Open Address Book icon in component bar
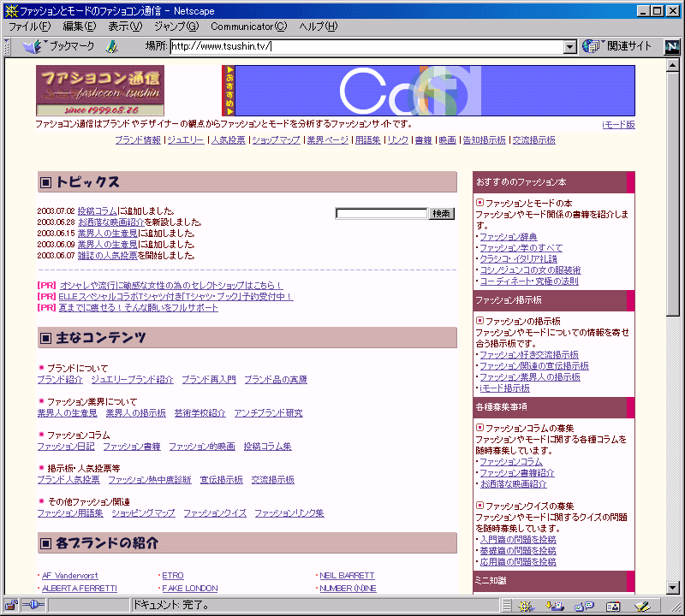The width and height of the screenshot is (685, 616). (613, 606)
